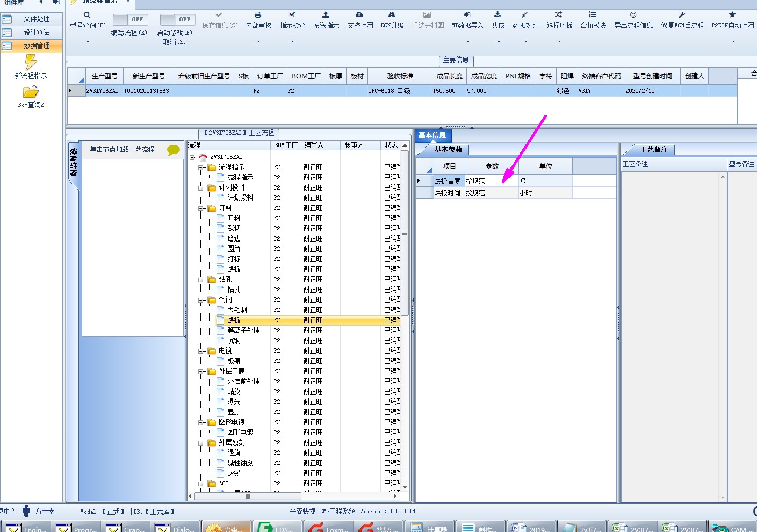Collapse the 沉铜 folder node

point(201,300)
